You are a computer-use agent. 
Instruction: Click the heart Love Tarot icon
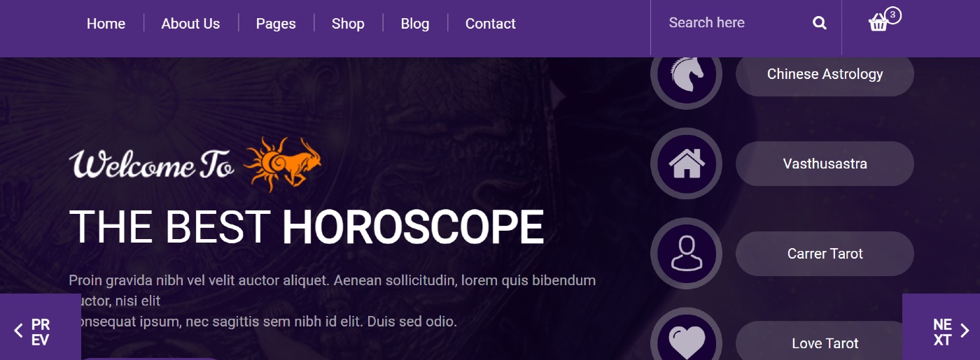coord(686,341)
